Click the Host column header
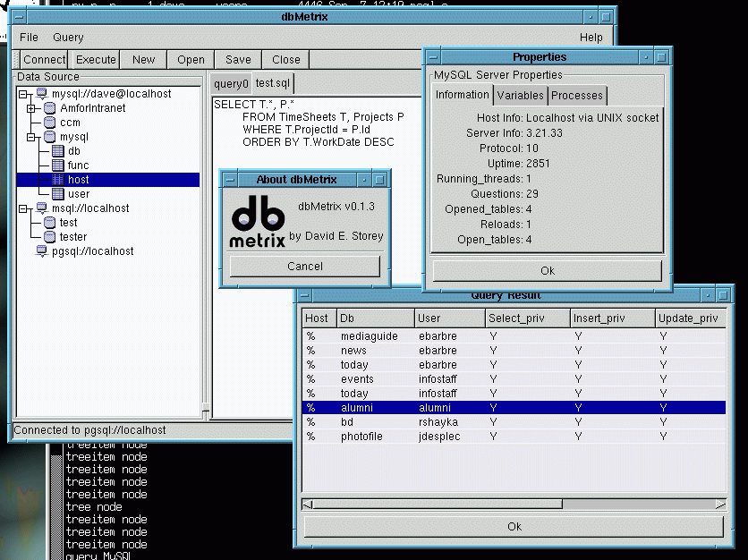Viewport: 748px width, 560px height. click(319, 318)
